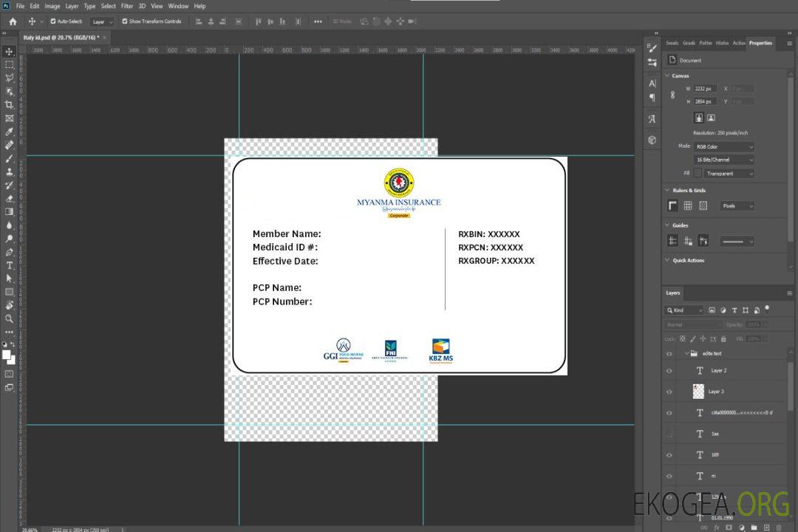Viewport: 798px width, 532px height.
Task: Select the Horizontal Type tool
Action: 9,265
